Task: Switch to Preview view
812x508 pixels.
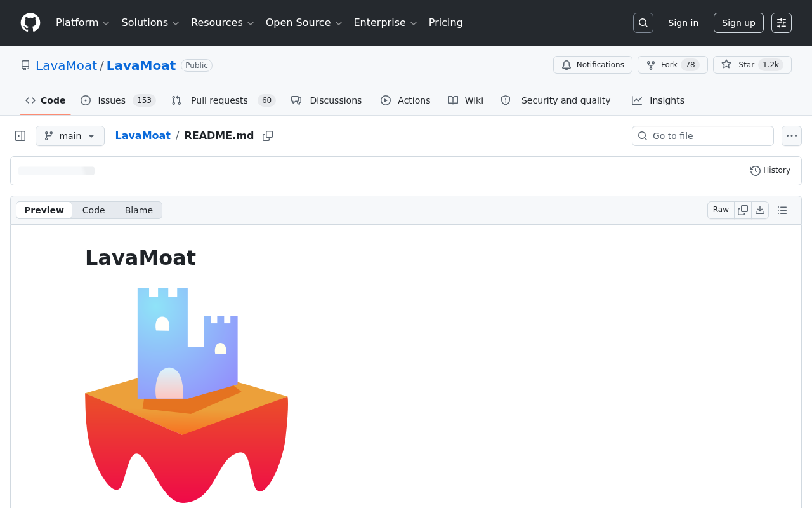Action: click(44, 210)
